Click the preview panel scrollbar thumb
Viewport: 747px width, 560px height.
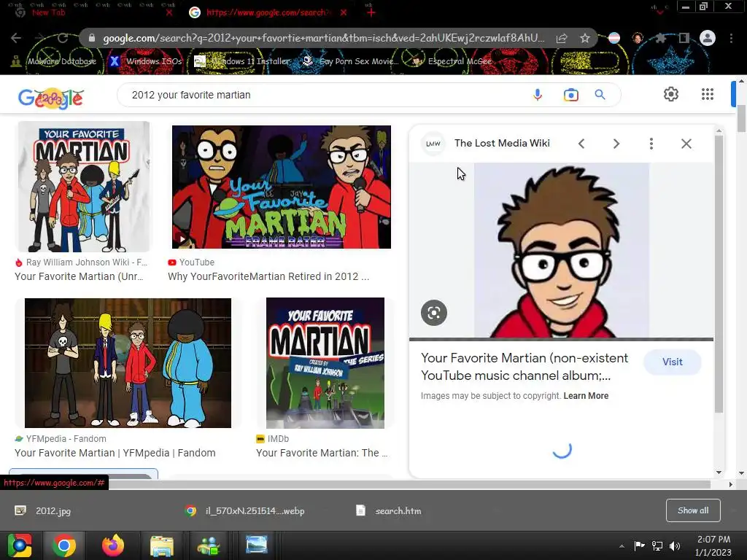coord(719,274)
